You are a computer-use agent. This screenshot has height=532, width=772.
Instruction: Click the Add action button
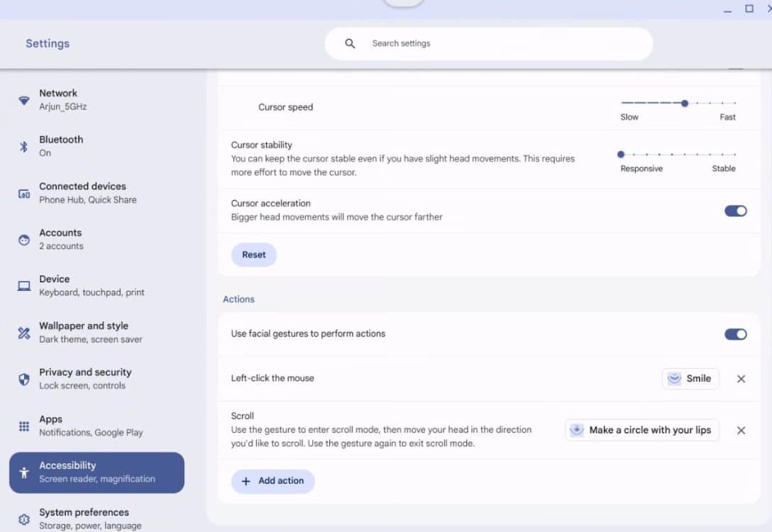pos(273,481)
